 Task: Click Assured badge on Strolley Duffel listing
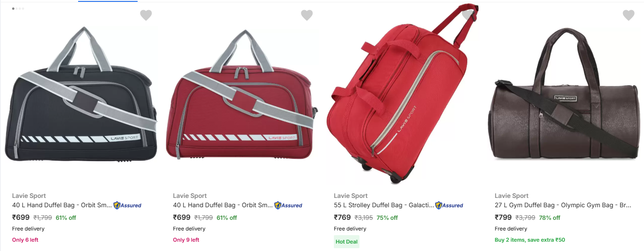click(x=449, y=205)
